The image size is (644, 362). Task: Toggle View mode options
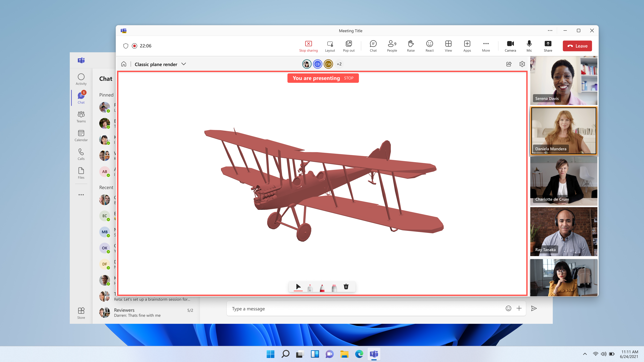[x=448, y=46]
